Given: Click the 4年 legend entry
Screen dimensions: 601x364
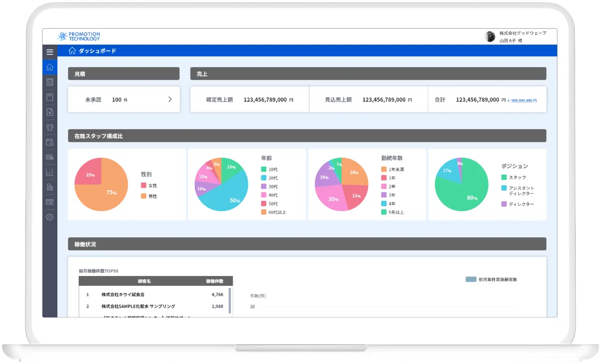Looking at the screenshot, I should point(388,204).
